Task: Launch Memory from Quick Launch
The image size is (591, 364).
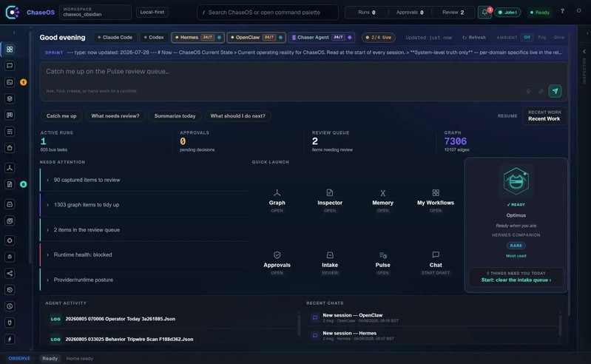Action: point(382,200)
